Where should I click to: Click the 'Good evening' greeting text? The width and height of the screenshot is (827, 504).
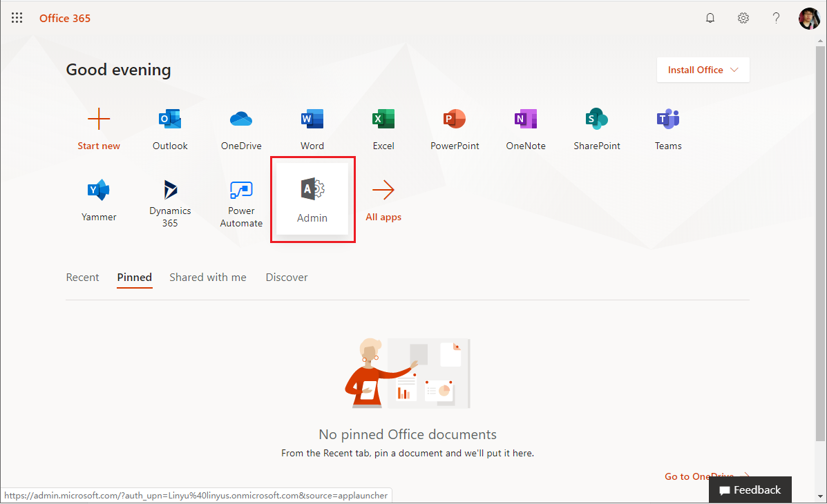(118, 70)
